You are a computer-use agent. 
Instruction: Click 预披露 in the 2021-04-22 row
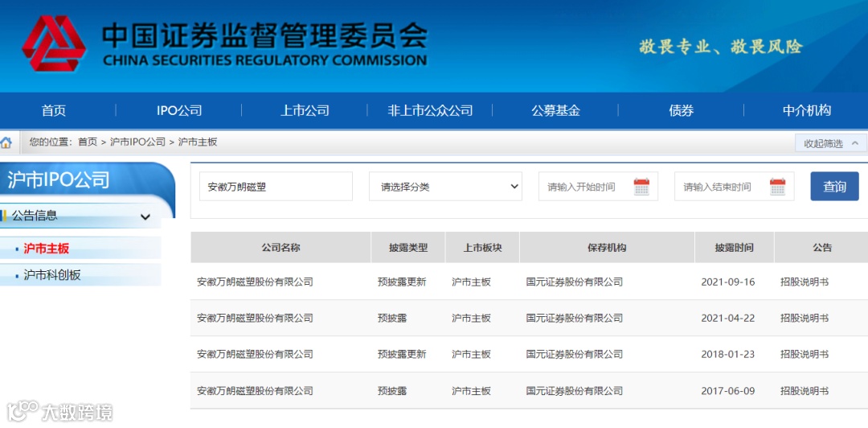[x=392, y=318]
